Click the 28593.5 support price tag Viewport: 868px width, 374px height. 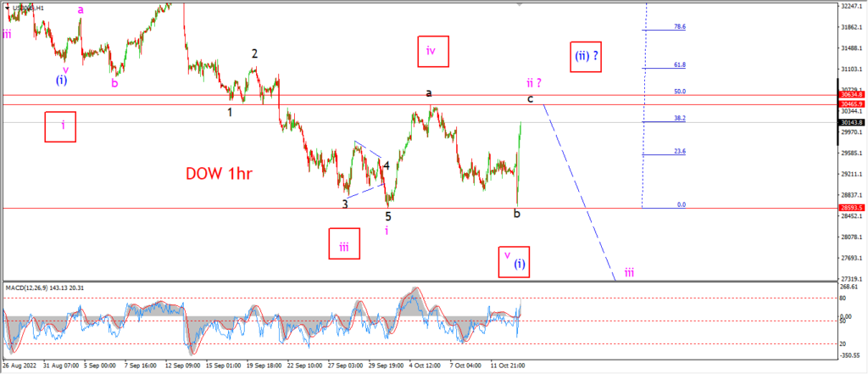coord(853,208)
